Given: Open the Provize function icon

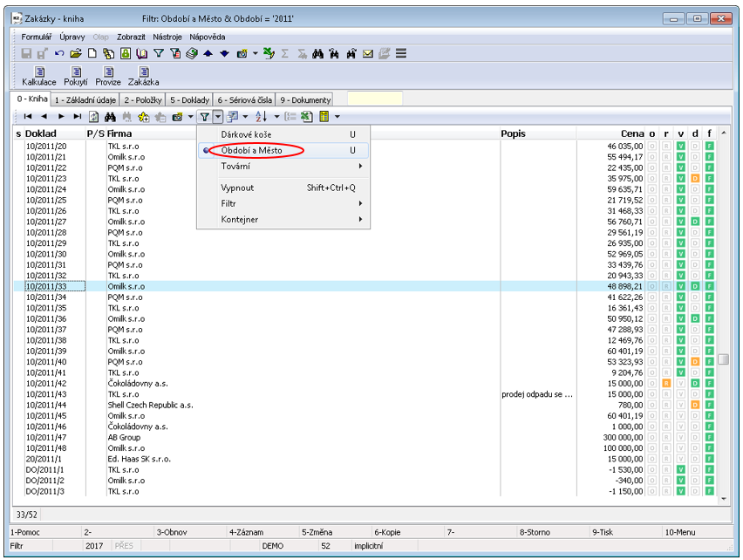Looking at the screenshot, I should coord(108,72).
